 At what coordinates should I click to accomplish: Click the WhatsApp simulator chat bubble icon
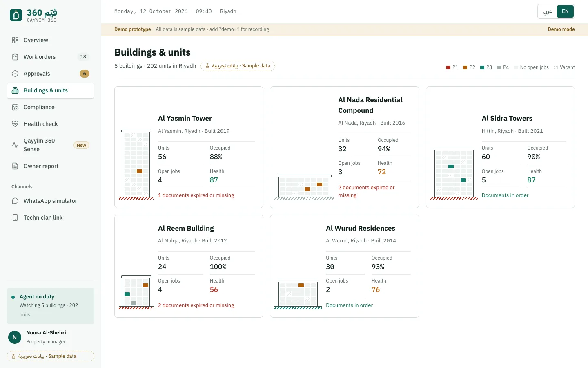click(15, 201)
